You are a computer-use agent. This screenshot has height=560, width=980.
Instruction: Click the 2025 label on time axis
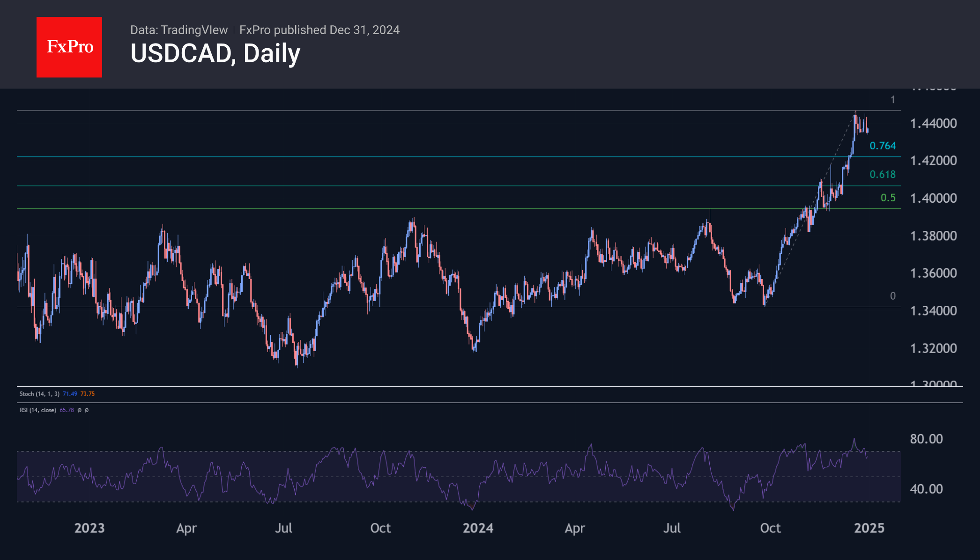coord(869,528)
